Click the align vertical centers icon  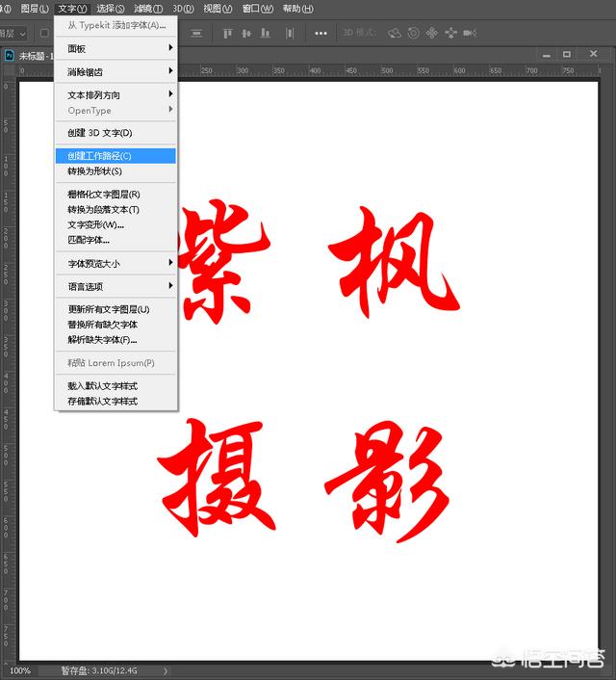coord(246,33)
